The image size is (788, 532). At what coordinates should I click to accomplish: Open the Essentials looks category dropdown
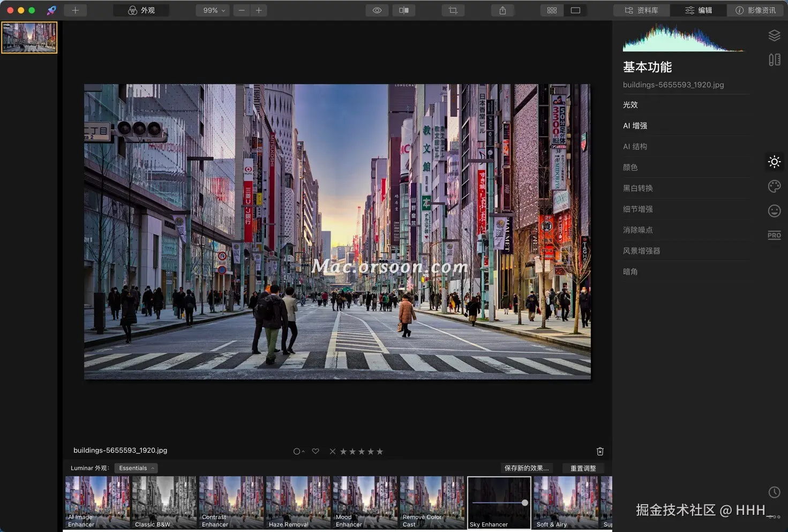click(x=136, y=468)
